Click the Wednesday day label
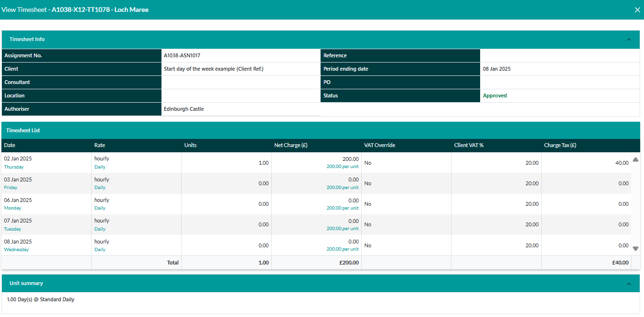Screen dimensions: 644x317 pyautogui.click(x=16, y=250)
